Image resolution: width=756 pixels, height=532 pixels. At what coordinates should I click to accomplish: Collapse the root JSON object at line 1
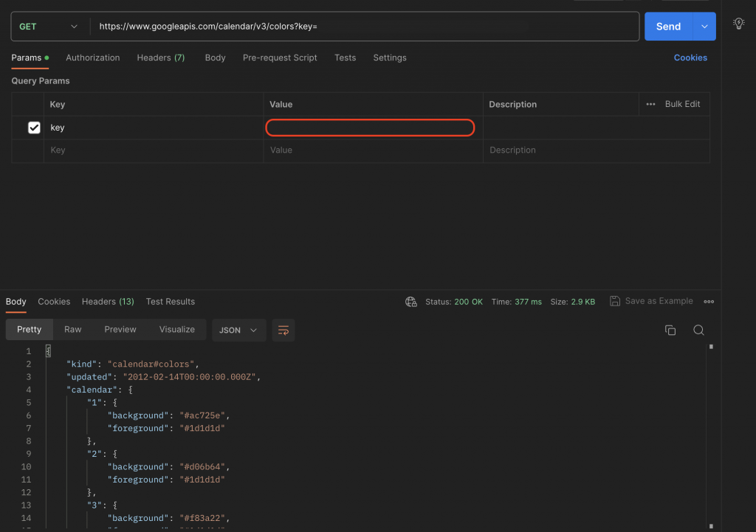click(x=48, y=350)
